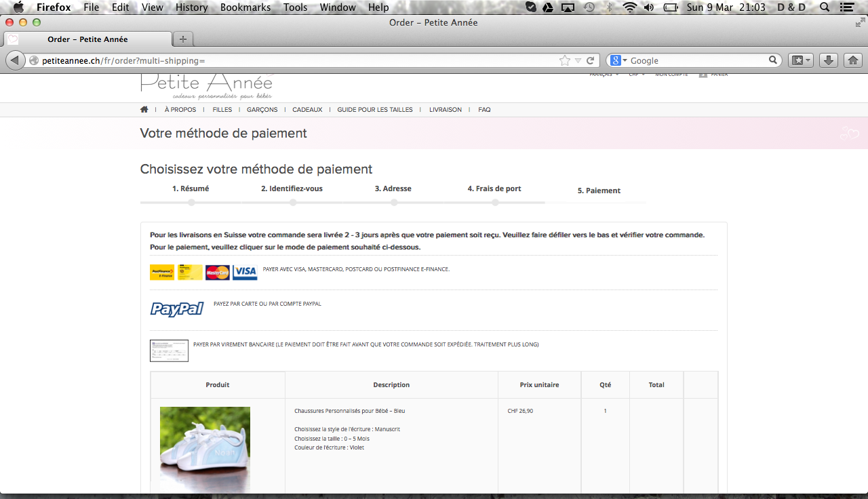Viewport: 868px width, 499px height.
Task: Open the À PROPOS page
Action: point(180,109)
